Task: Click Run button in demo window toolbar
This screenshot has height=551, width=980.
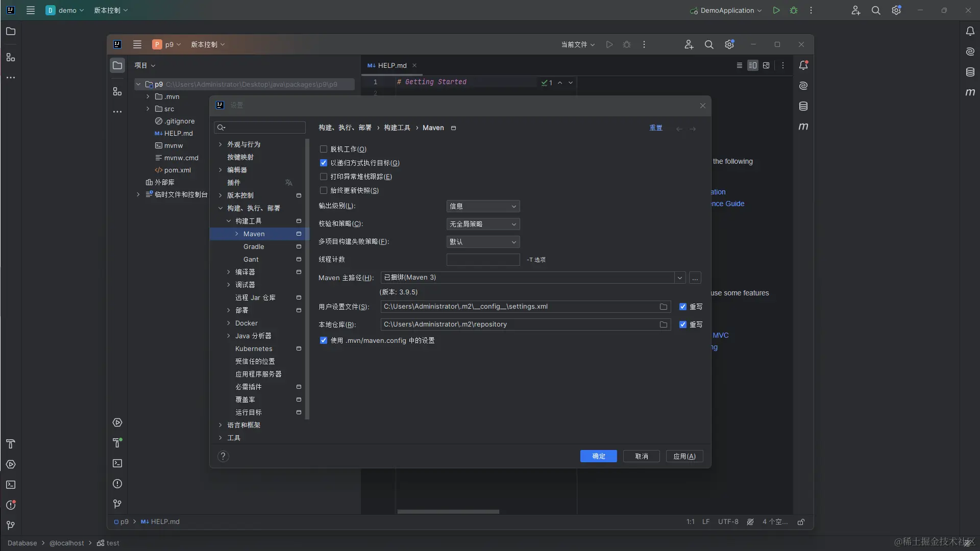Action: tap(776, 10)
